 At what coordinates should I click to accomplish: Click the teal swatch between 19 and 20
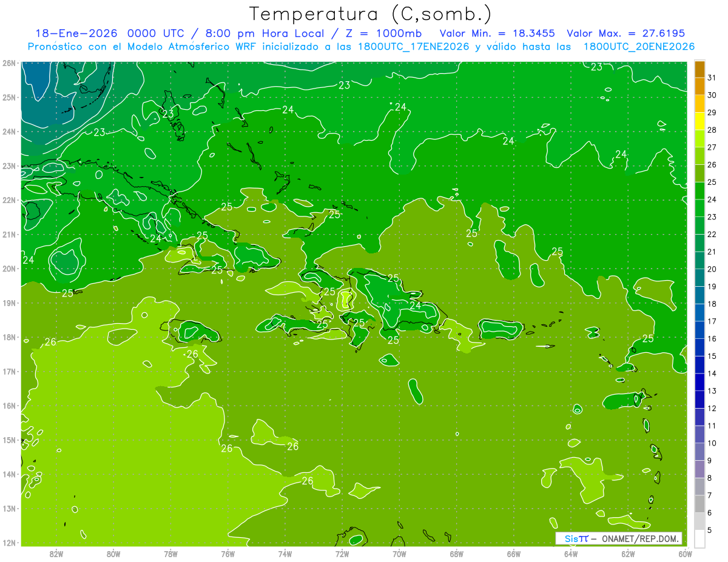click(x=699, y=278)
